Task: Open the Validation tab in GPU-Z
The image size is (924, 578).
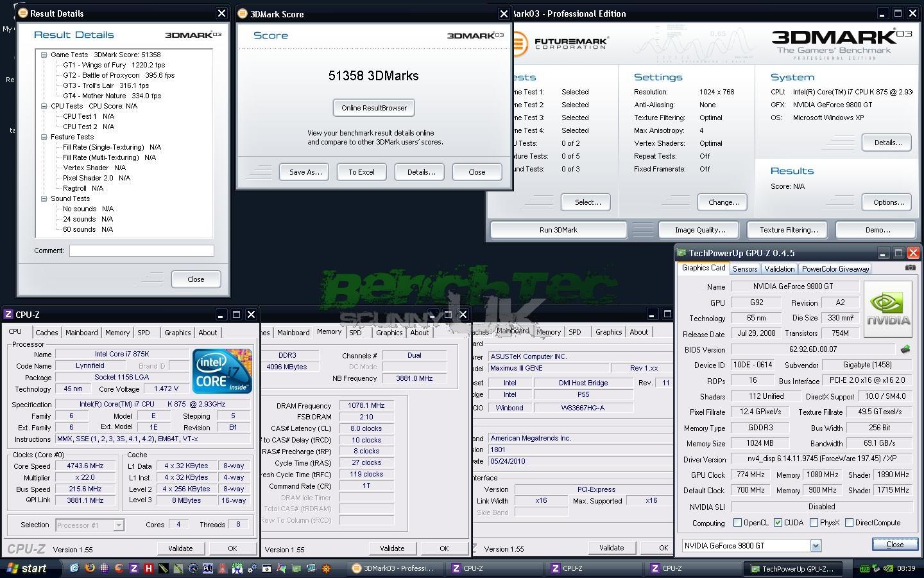Action: (x=779, y=269)
